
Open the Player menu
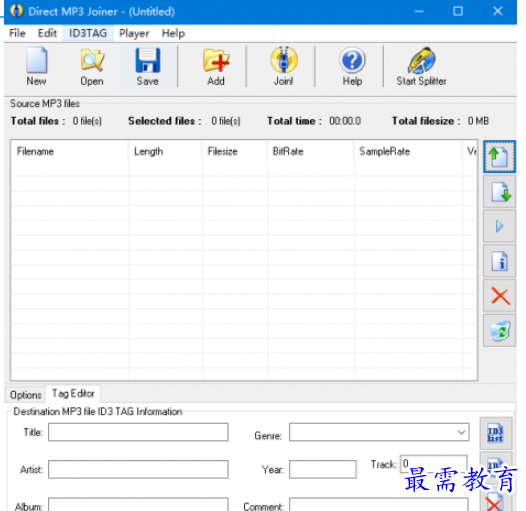134,33
